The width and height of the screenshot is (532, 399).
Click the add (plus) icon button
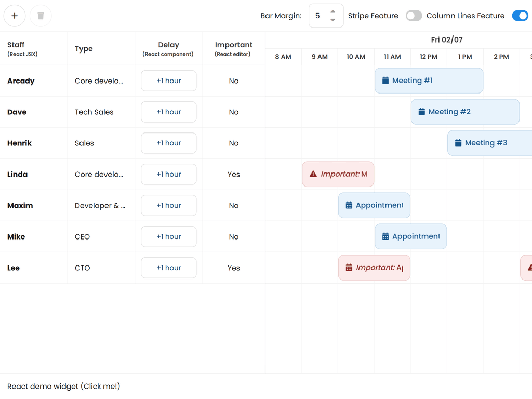point(15,16)
